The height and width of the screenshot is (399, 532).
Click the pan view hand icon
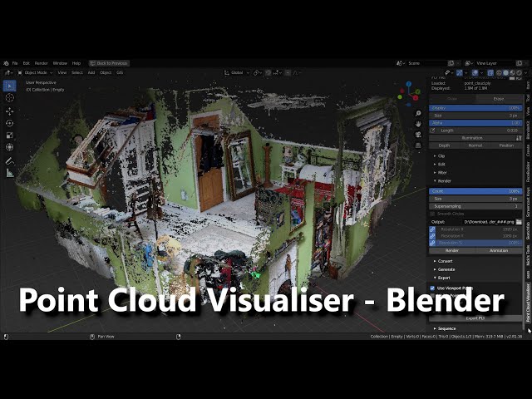click(x=418, y=124)
